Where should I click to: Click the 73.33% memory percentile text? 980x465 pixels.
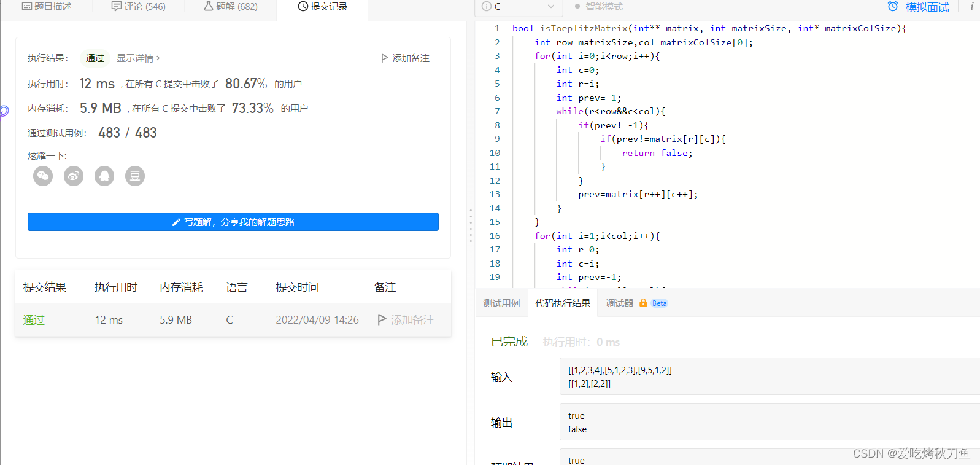253,108
